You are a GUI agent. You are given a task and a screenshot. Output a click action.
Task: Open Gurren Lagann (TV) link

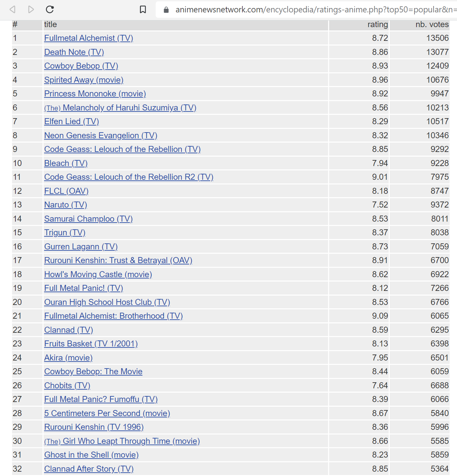click(x=81, y=247)
